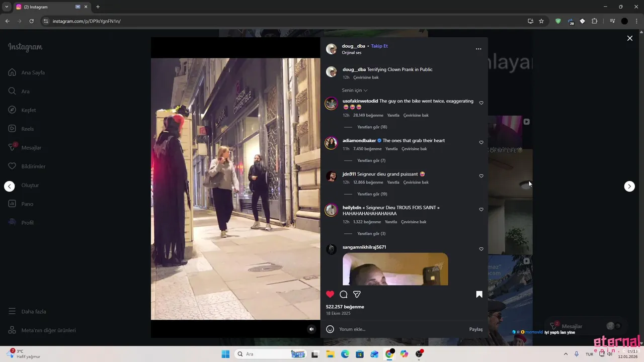This screenshot has width=644, height=362.
Task: Click Paylaş to post comment
Action: tap(476, 329)
